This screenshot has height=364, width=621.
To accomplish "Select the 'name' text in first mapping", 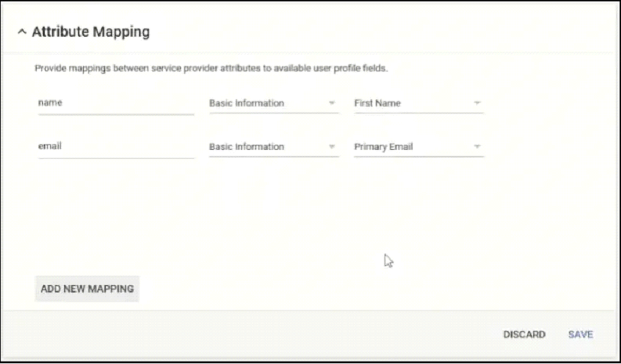I will coord(50,103).
